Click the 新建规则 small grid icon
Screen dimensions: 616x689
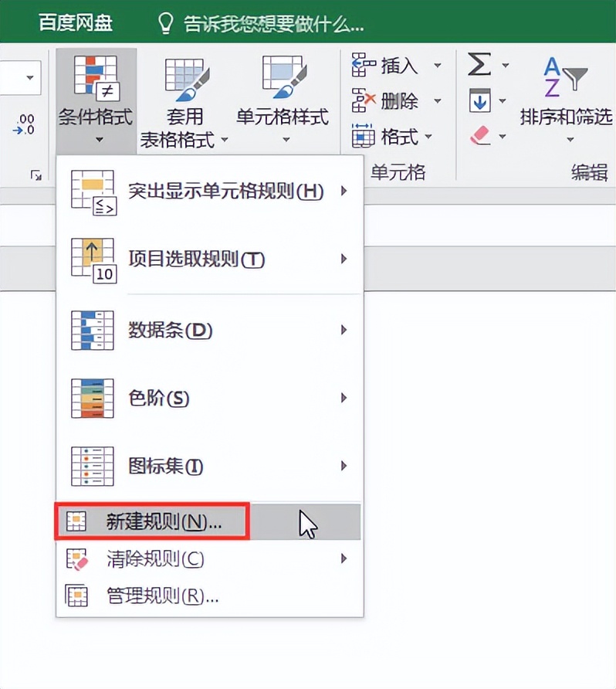(76, 521)
